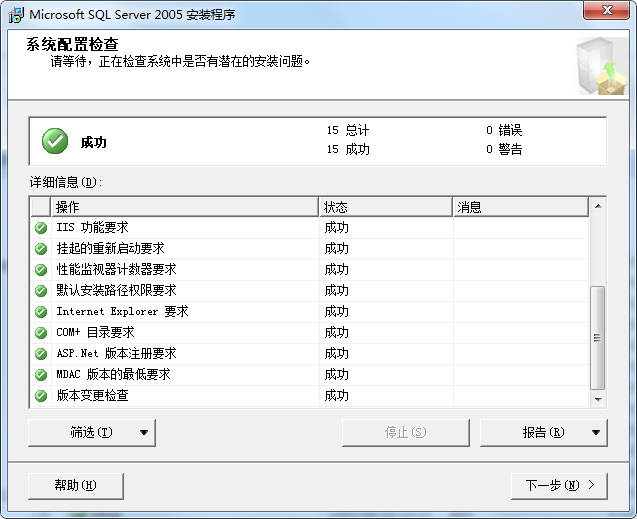637x519 pixels.
Task: Sort by the 状态 column header
Action: 386,207
